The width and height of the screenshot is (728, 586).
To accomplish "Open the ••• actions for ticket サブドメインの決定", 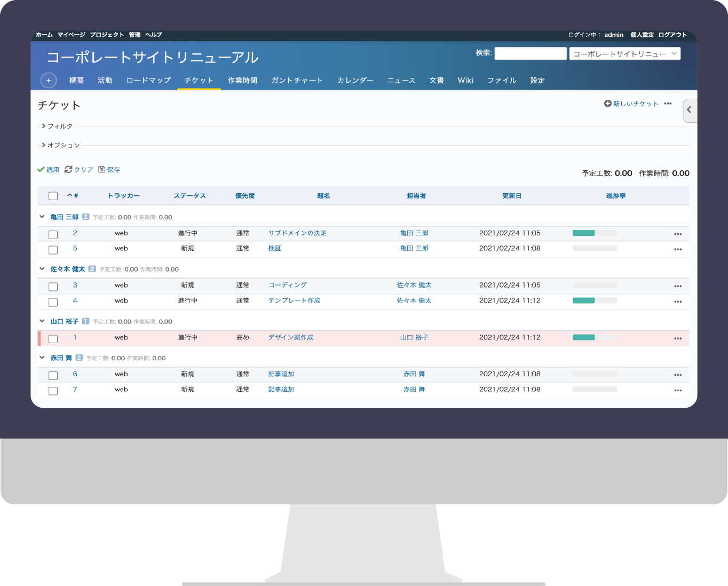I will [x=678, y=234].
